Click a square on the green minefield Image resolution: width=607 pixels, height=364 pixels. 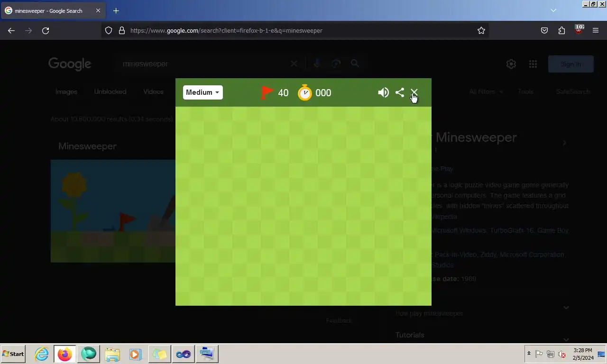click(303, 206)
